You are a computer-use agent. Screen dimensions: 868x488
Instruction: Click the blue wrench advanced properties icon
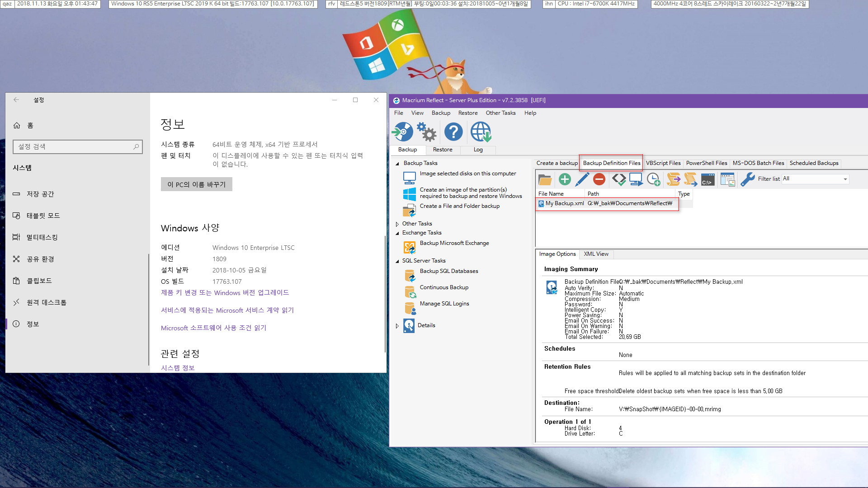747,179
